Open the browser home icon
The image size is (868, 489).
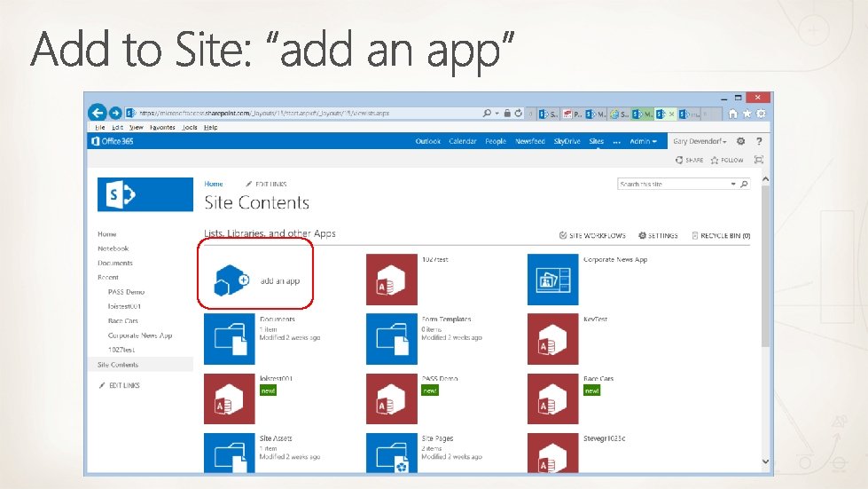click(x=732, y=114)
